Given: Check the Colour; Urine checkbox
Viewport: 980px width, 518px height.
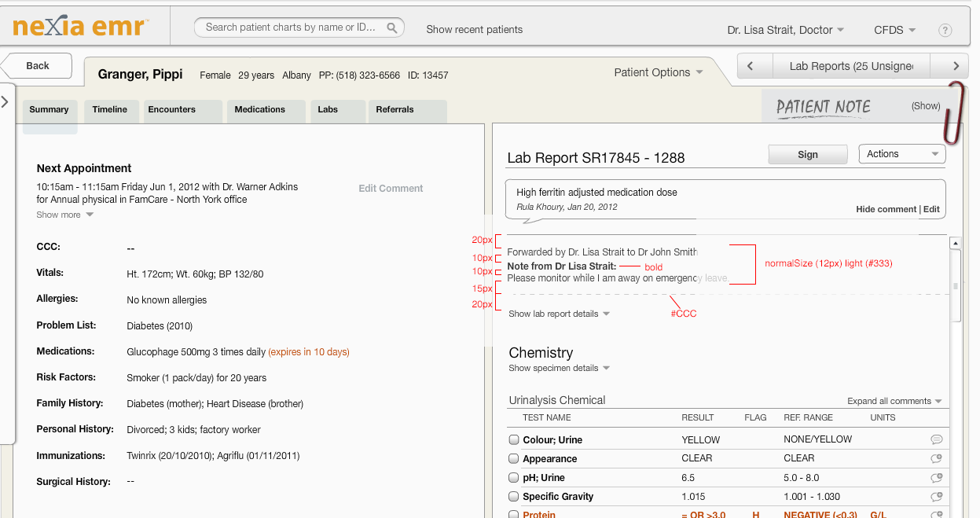Looking at the screenshot, I should click(514, 439).
